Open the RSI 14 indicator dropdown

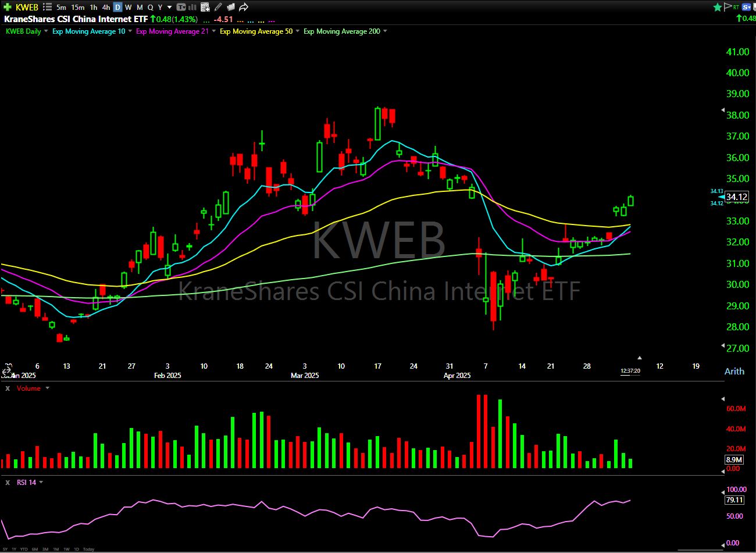41,483
